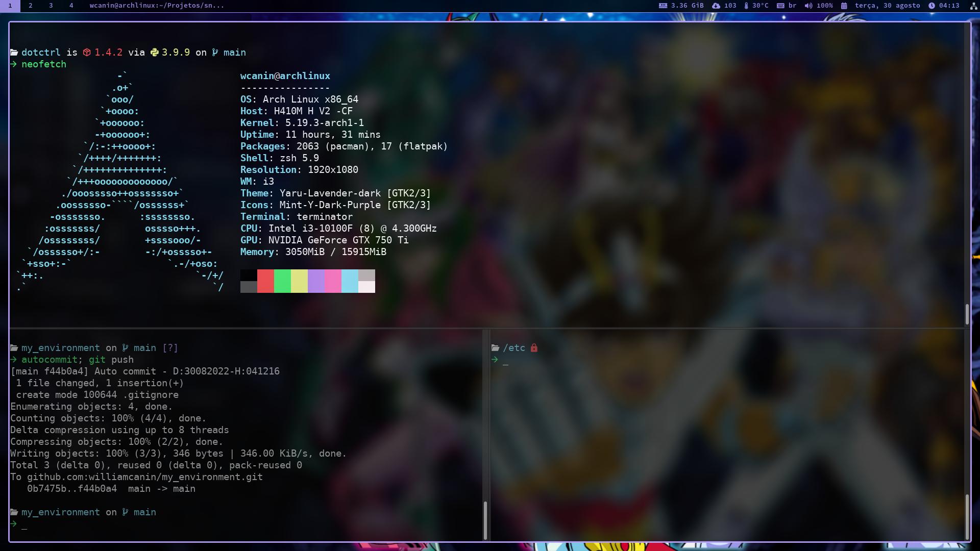Click the keyboard layout br icon
Image resolution: width=980 pixels, height=551 pixels.
pyautogui.click(x=780, y=6)
